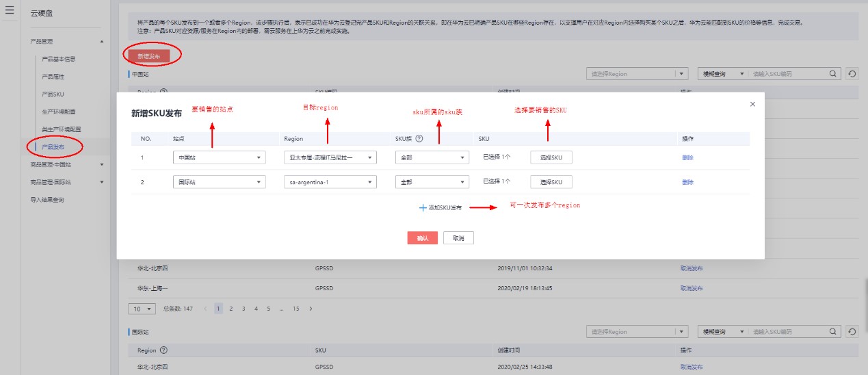Open row 2 站点 dropdown showing 国际站

(220, 182)
